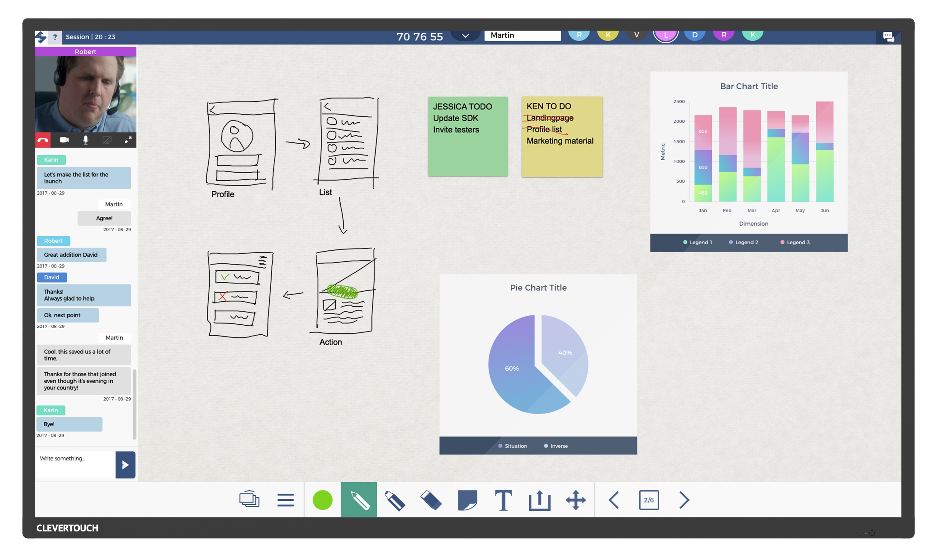Add a sticky note
The width and height of the screenshot is (939, 560).
[x=467, y=500]
